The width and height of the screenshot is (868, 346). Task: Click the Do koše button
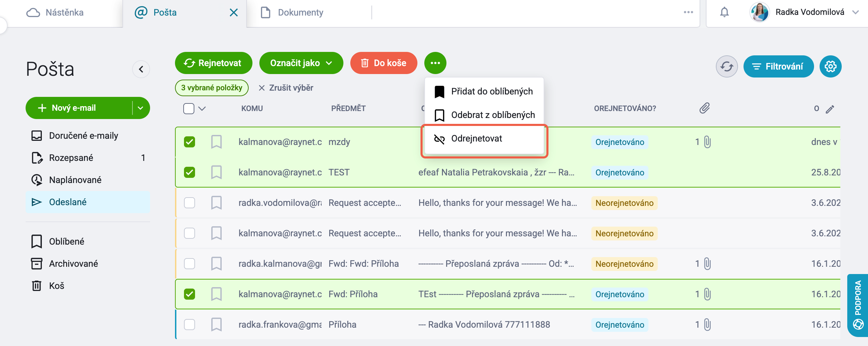point(384,63)
